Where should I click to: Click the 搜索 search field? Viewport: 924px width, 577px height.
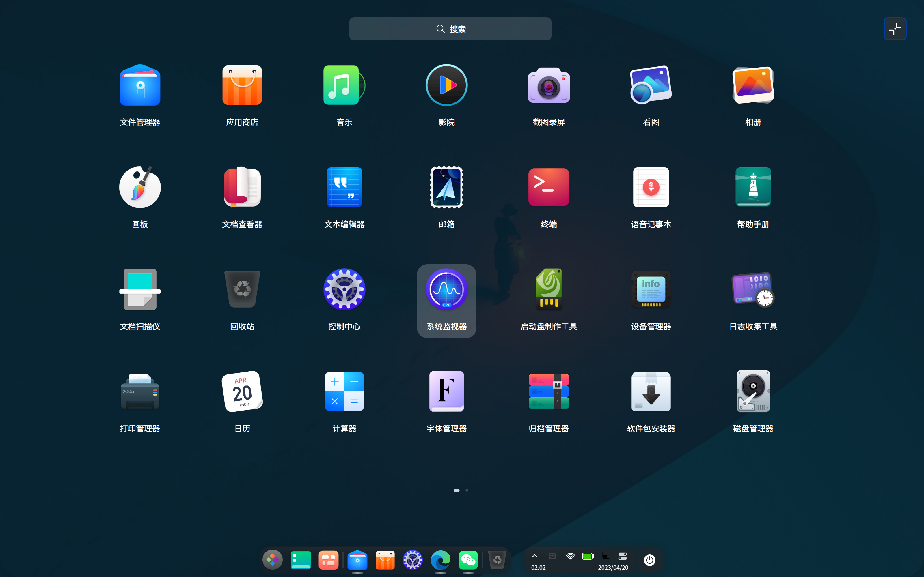(x=450, y=29)
